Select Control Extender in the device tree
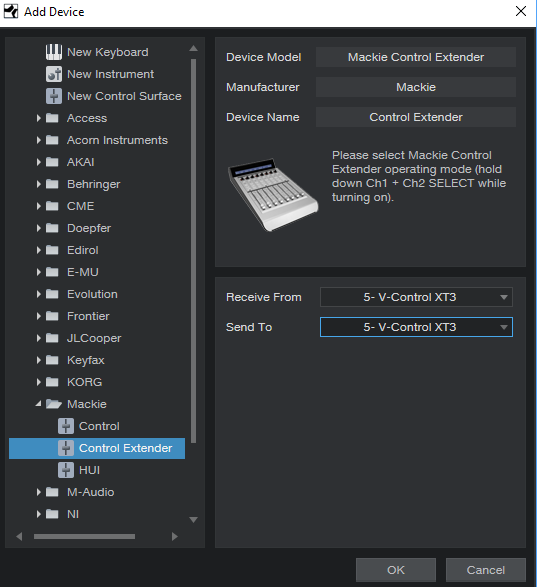The height and width of the screenshot is (587, 537). pos(97,448)
